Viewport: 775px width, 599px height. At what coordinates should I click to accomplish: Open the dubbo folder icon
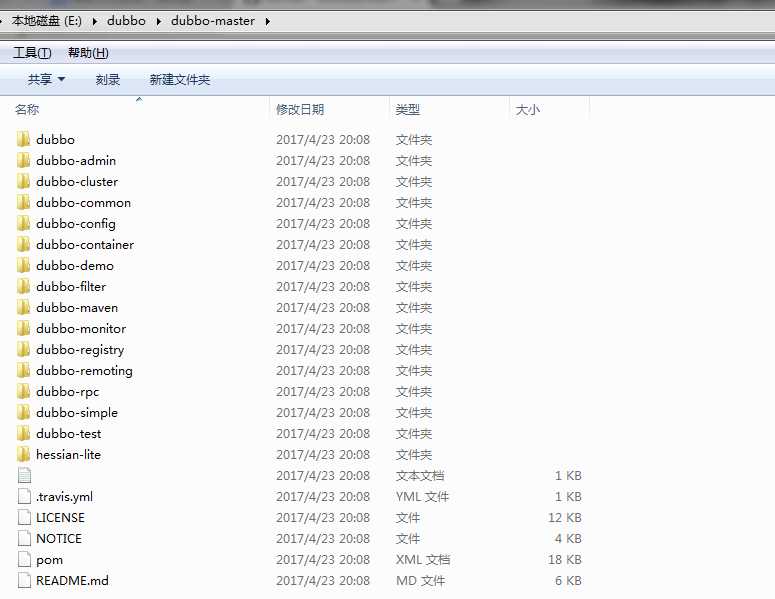tap(23, 139)
